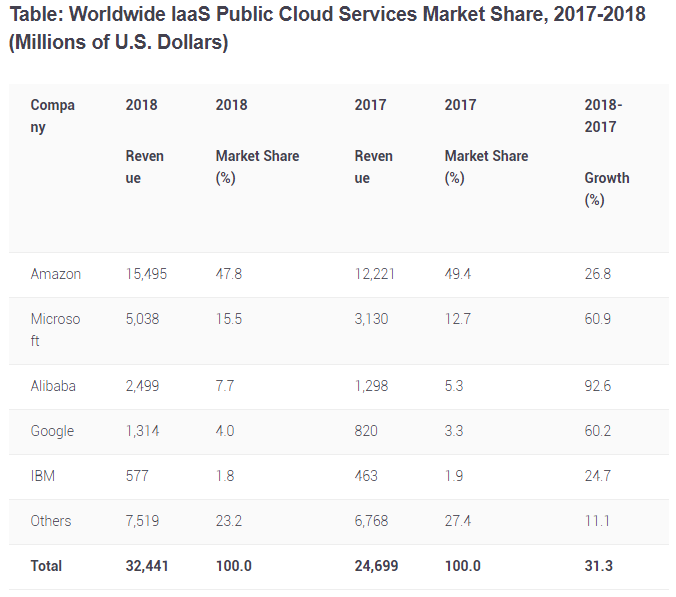Image resolution: width=676 pixels, height=597 pixels.
Task: Click Amazon's 2018 revenue 15,495
Action: tap(146, 274)
